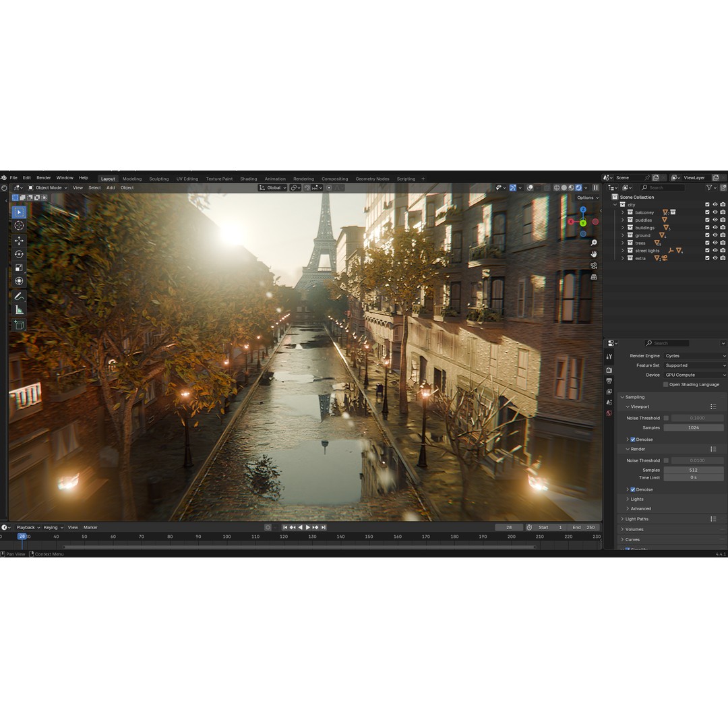Activate the Scale tool
The height and width of the screenshot is (728, 728).
(18, 265)
